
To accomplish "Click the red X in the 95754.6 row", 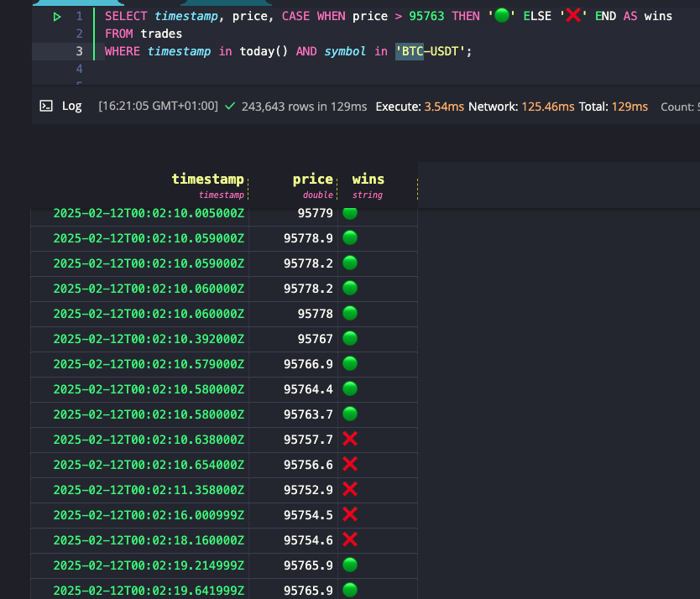I will point(350,539).
